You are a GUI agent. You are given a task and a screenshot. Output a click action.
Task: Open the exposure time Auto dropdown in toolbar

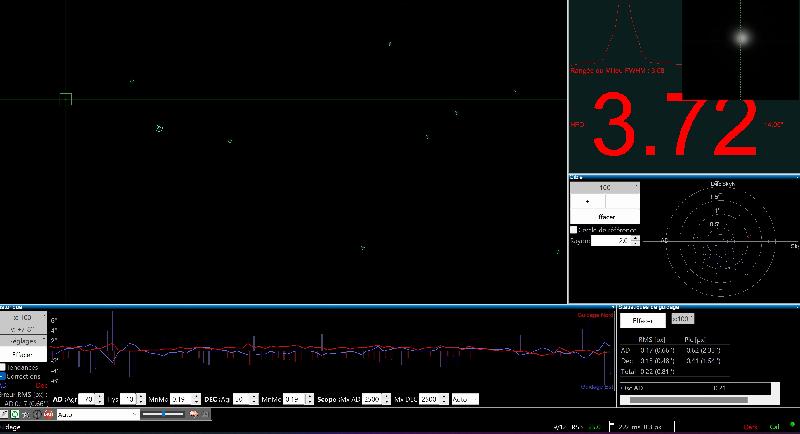98,414
